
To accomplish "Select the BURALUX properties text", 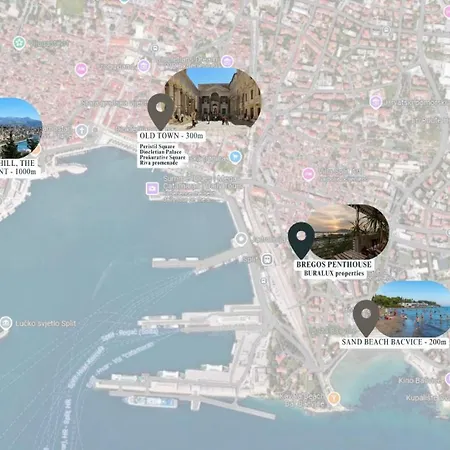I will [334, 273].
